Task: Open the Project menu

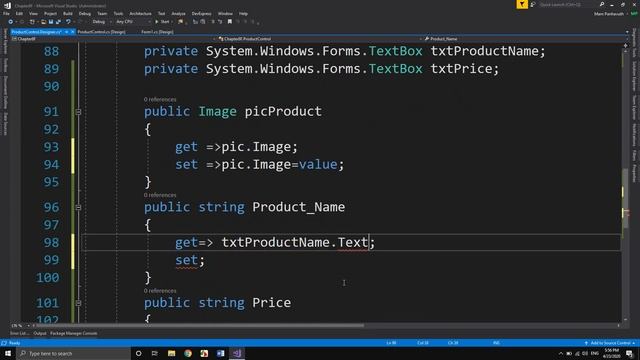Action: (x=50, y=13)
